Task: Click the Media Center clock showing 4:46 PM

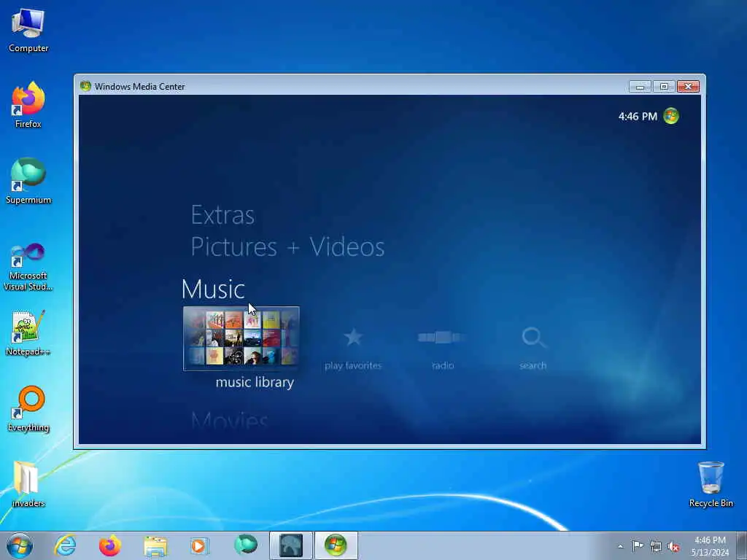Action: click(638, 116)
